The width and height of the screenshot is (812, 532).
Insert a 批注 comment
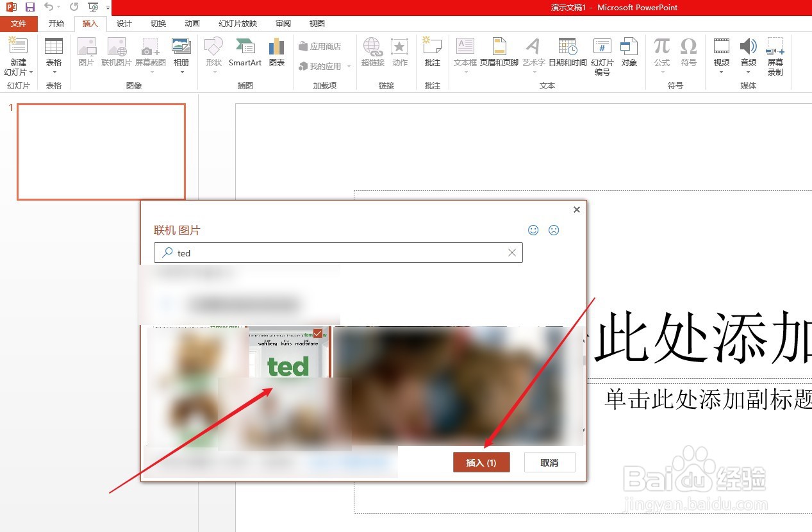(x=433, y=53)
